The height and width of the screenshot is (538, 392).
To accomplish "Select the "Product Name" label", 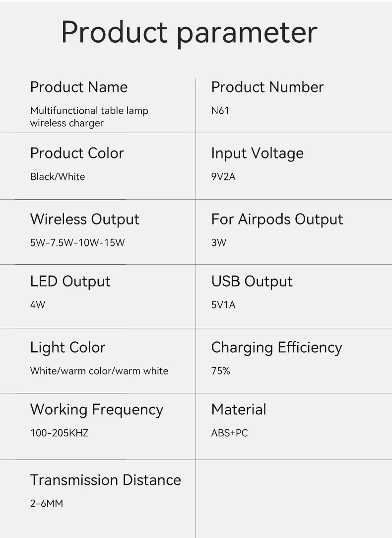I will pyautogui.click(x=79, y=87).
